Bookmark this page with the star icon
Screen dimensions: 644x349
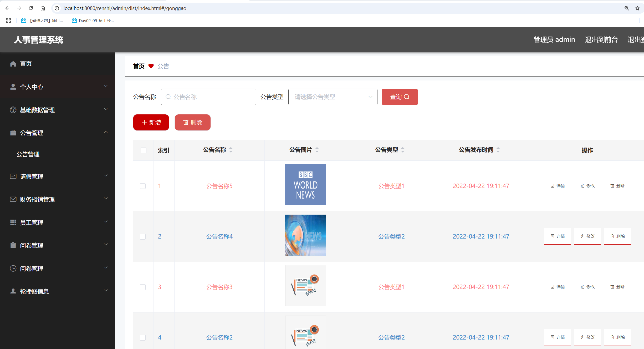[x=637, y=8]
